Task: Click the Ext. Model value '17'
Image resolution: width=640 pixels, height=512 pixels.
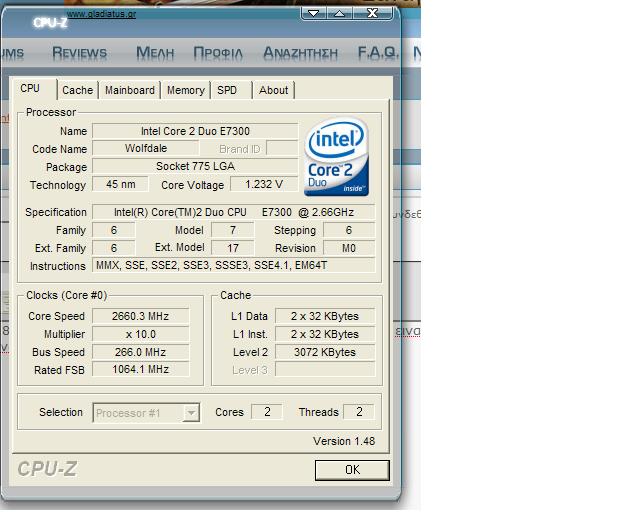Action: 233,248
